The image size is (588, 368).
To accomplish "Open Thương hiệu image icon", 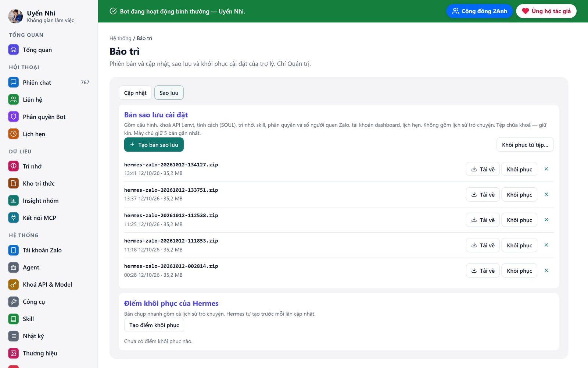I will coord(14,353).
